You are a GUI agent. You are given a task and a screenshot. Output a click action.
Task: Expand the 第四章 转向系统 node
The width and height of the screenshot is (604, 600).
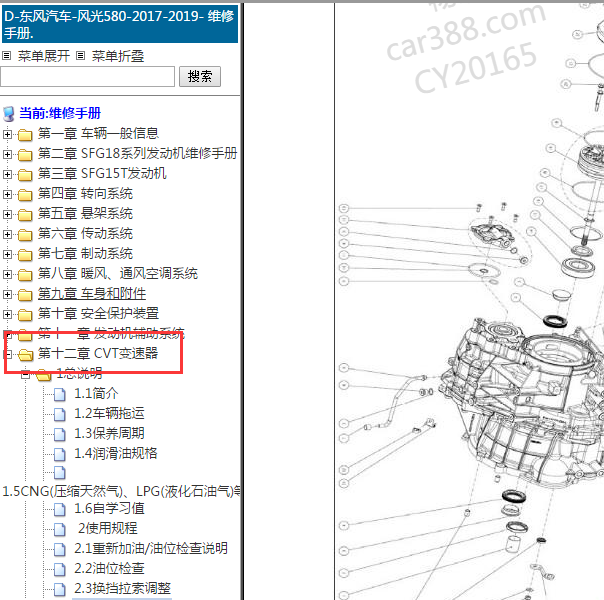[x=7, y=194]
